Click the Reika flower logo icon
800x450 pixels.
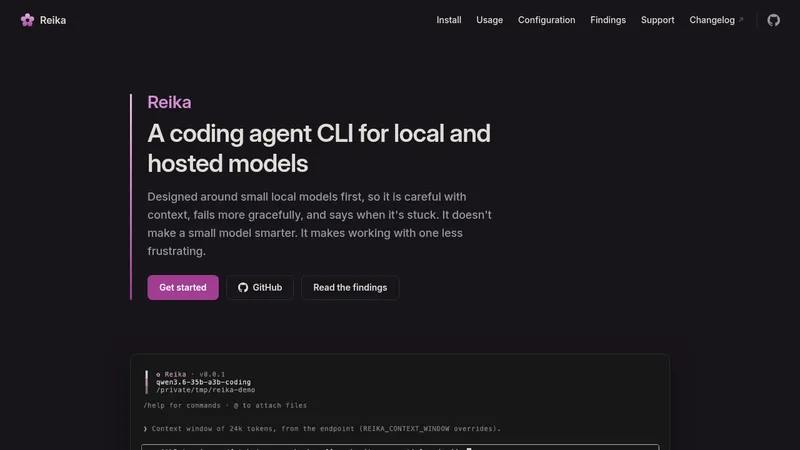click(x=28, y=20)
